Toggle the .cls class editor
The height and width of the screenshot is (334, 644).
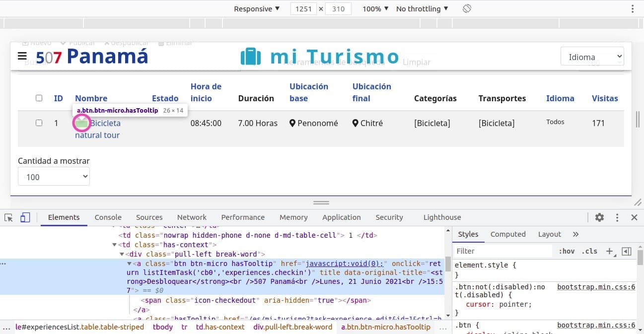[x=589, y=251]
